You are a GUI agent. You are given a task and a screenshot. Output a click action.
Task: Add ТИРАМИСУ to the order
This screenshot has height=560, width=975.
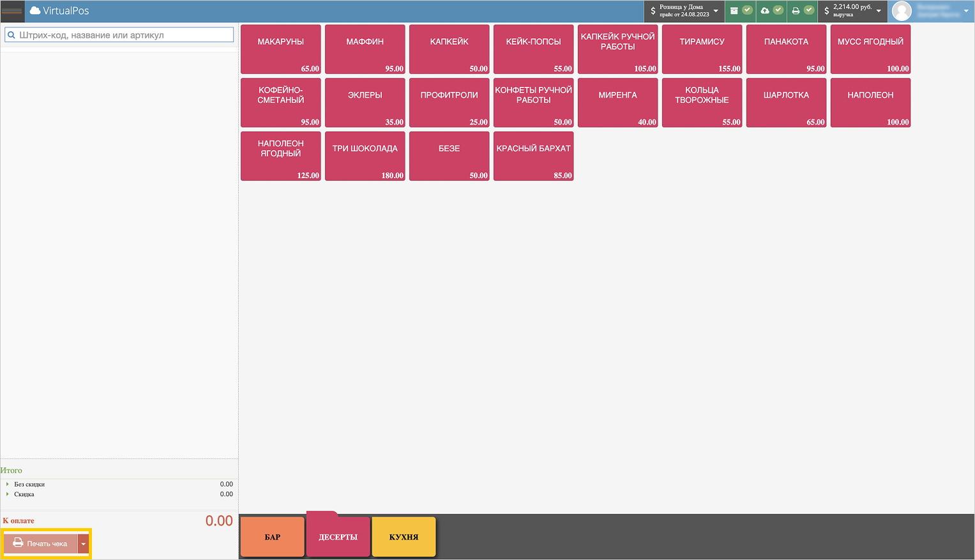[x=702, y=49]
